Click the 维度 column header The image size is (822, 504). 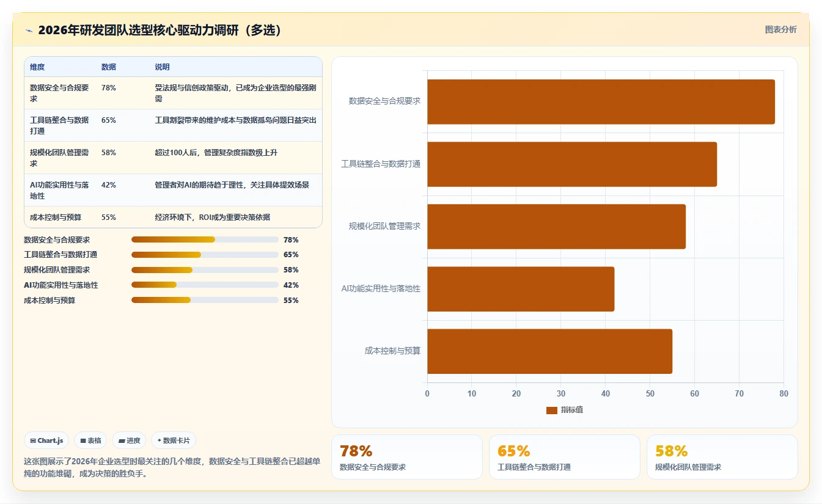(x=37, y=67)
